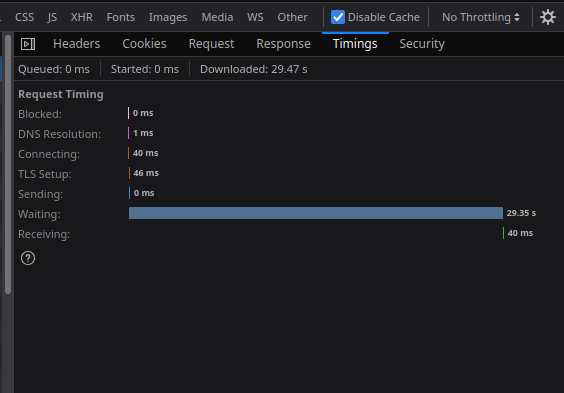Filter requests by Other

tap(292, 17)
